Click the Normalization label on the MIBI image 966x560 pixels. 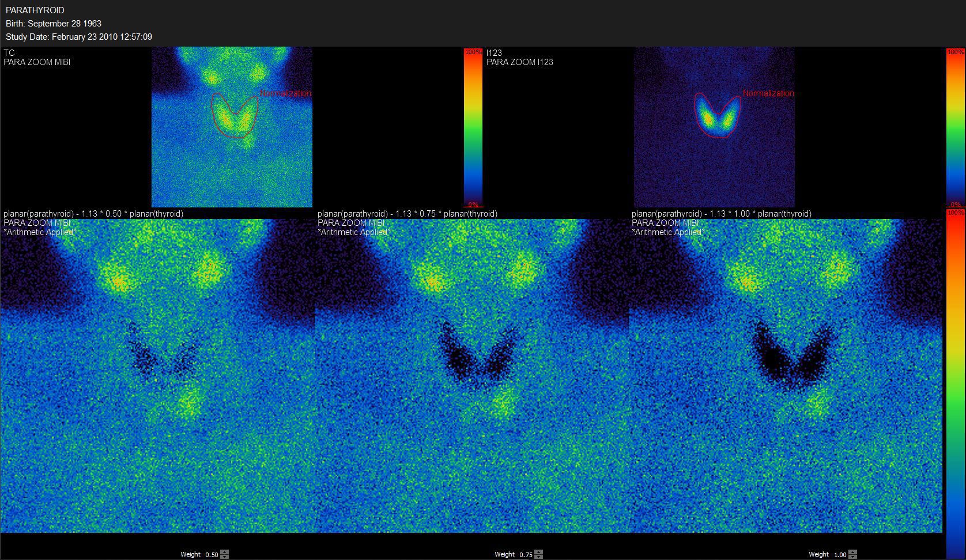click(x=285, y=93)
